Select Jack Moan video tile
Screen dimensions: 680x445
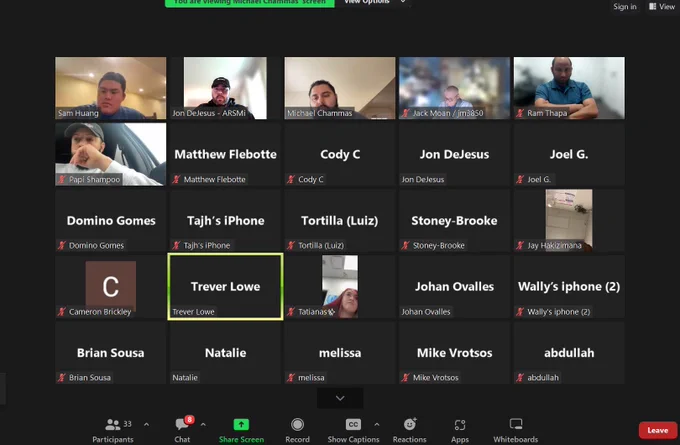tap(454, 88)
